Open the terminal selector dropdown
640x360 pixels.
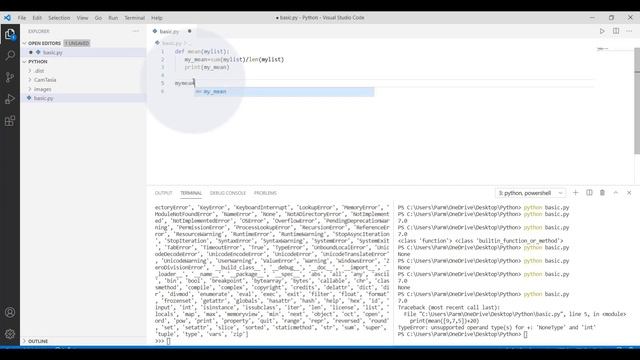click(530, 193)
